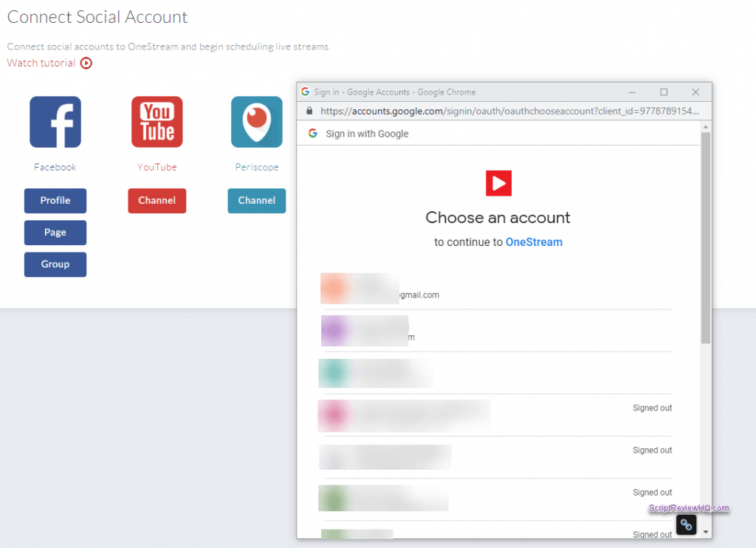
Task: Click the Google logo beside Sign in with Google
Action: [313, 133]
